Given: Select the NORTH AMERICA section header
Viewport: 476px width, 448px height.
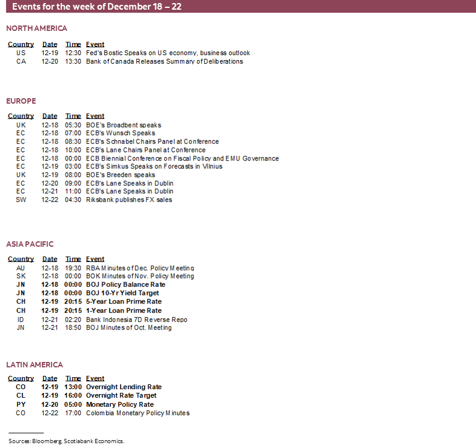Looking at the screenshot, I should pyautogui.click(x=37, y=28).
